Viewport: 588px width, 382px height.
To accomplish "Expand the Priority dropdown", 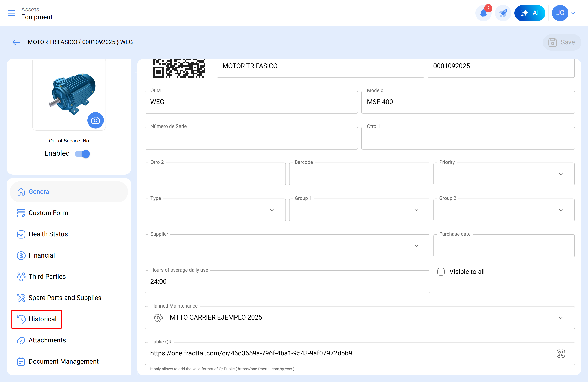I will tap(561, 174).
